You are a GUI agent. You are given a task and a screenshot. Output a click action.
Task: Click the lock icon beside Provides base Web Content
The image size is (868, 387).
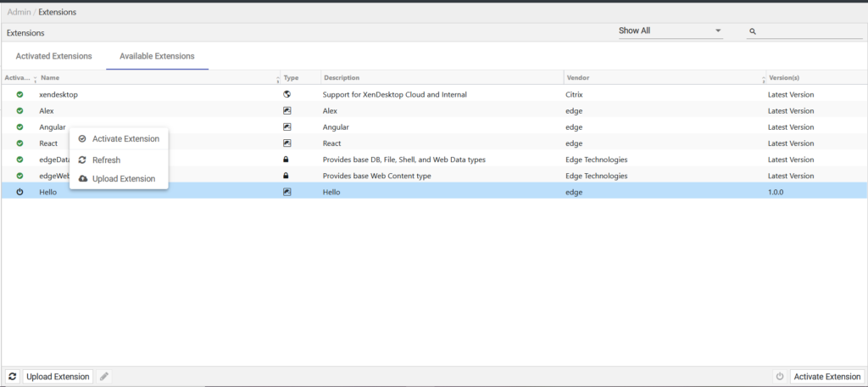(x=287, y=176)
